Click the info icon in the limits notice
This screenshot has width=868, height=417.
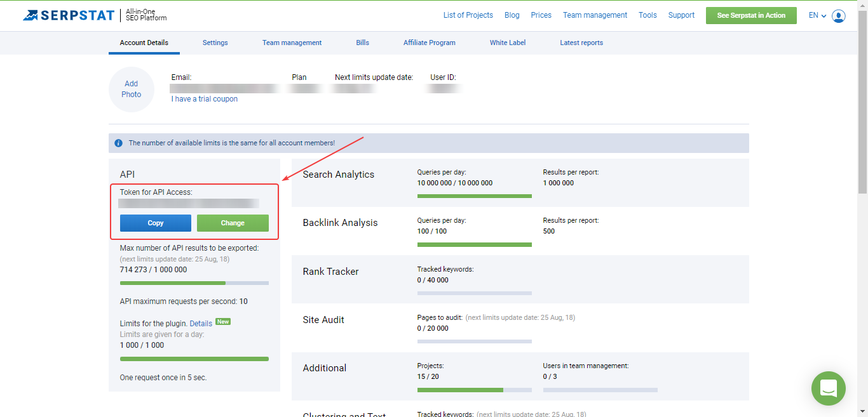click(x=118, y=143)
